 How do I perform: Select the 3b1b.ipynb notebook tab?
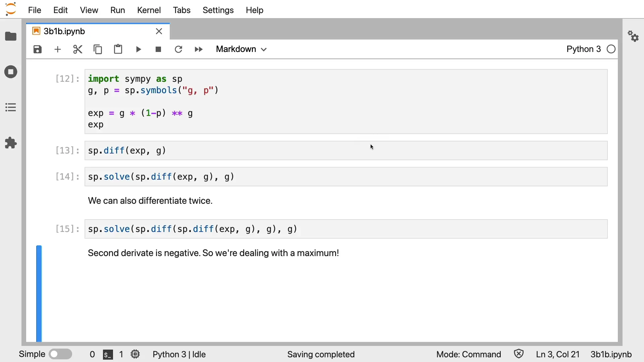click(64, 31)
